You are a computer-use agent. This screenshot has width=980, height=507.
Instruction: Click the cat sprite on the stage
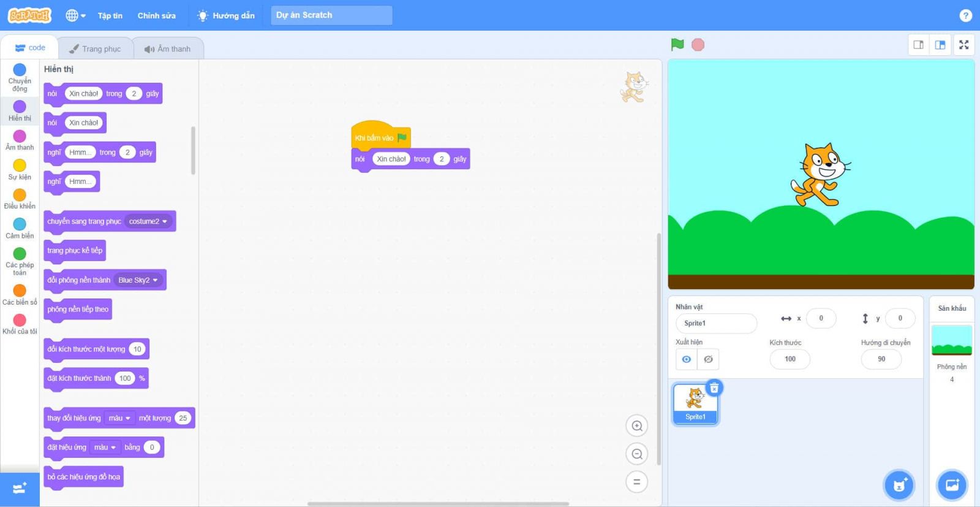(x=820, y=175)
